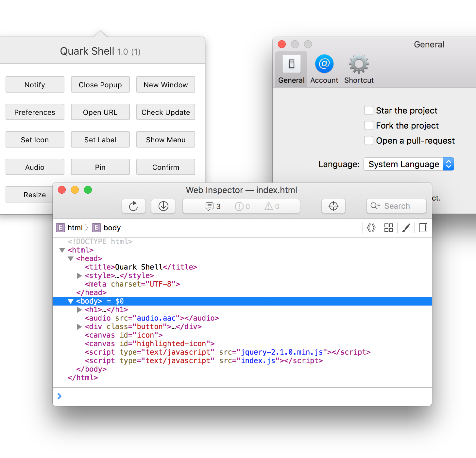Expand the h1 node triangle
The width and height of the screenshot is (476, 458).
pos(79,310)
